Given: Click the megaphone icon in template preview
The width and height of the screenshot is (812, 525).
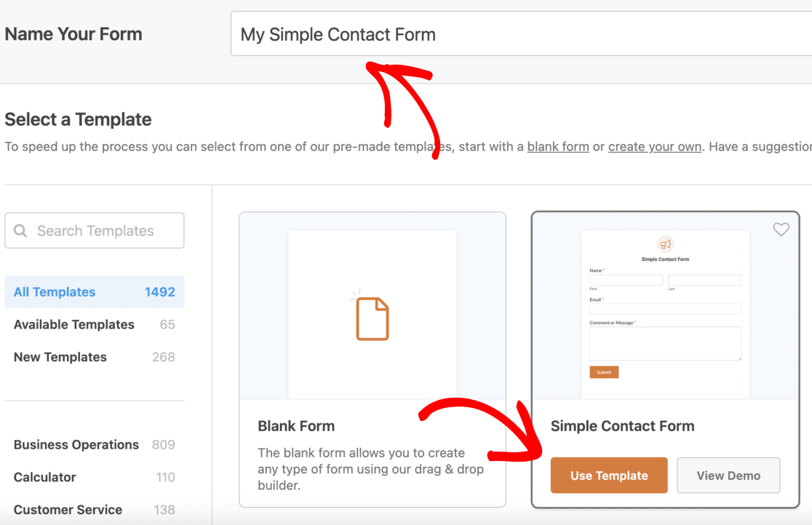Looking at the screenshot, I should coord(665,244).
